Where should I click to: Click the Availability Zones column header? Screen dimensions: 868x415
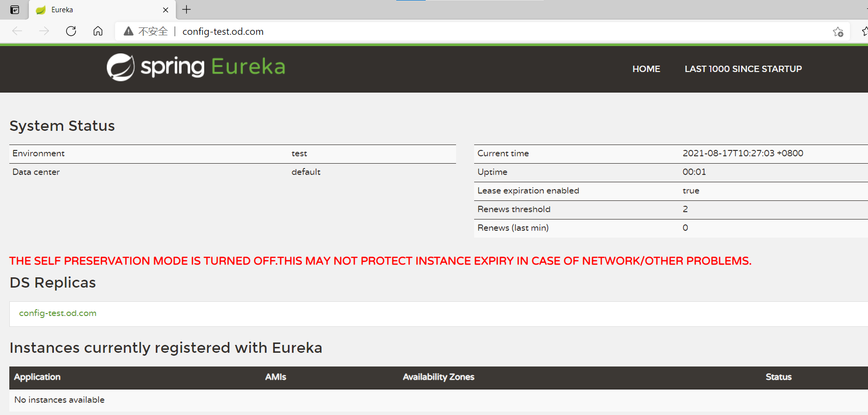point(438,377)
